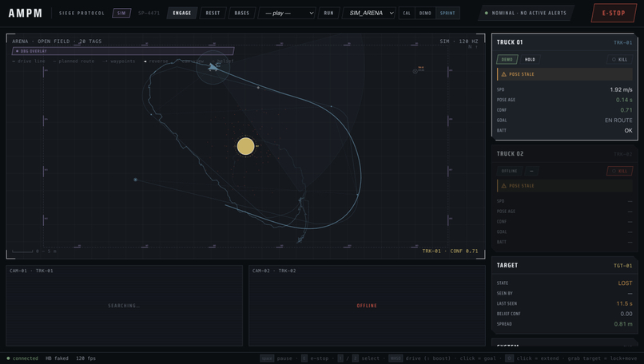Click the SEARCHING... text in CAM-01
The width and height of the screenshot is (644, 364).
click(x=124, y=306)
